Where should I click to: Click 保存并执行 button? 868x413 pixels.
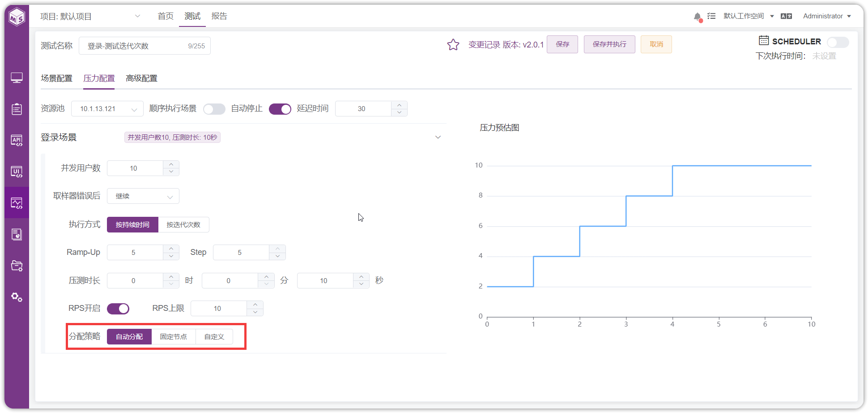609,44
